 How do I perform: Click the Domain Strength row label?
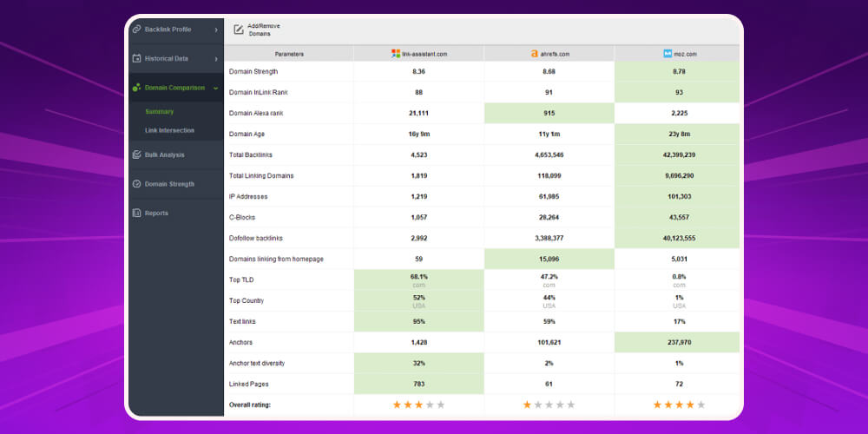tap(253, 71)
